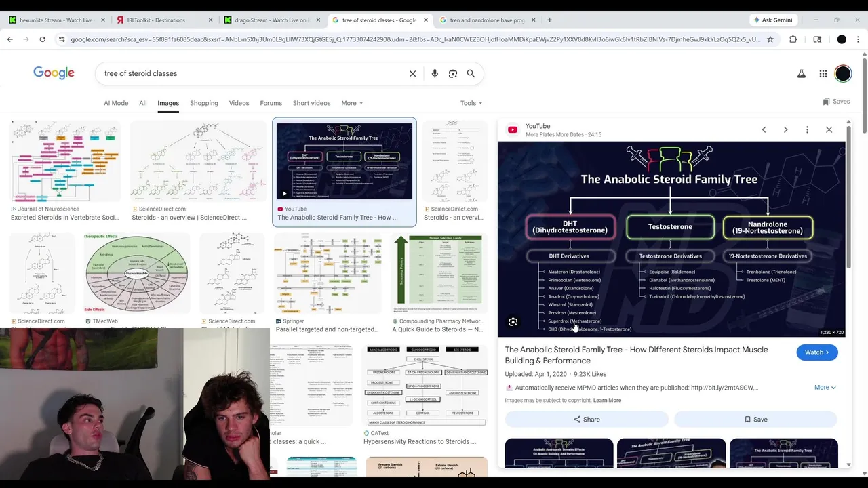Show previous image in preview panel

coord(764,129)
